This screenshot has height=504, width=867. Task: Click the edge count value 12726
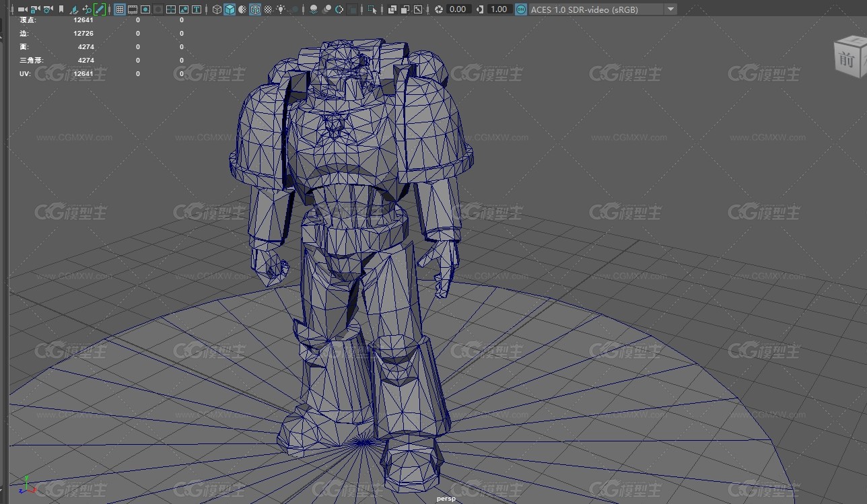83,34
